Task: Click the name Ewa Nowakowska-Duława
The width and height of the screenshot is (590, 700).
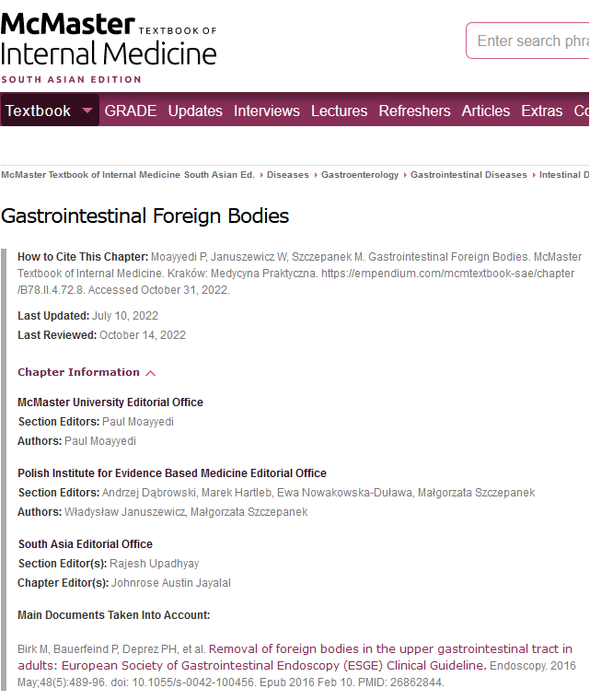Action: 344,493
